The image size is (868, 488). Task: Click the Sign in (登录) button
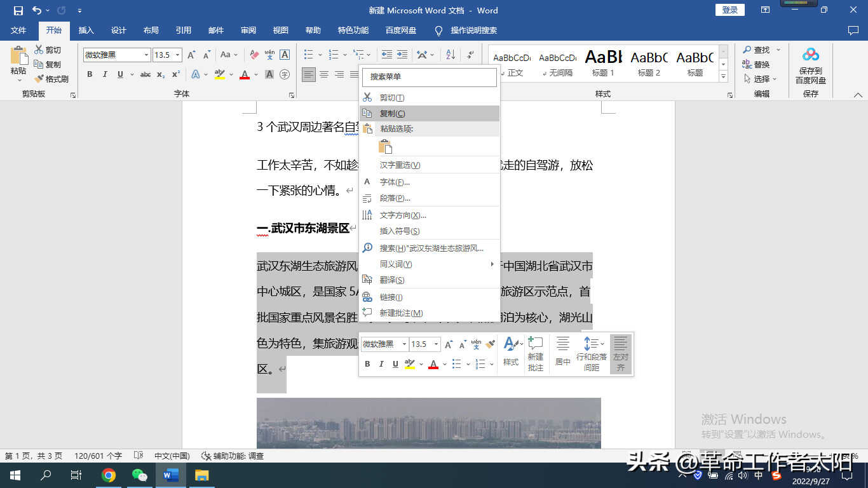click(730, 10)
